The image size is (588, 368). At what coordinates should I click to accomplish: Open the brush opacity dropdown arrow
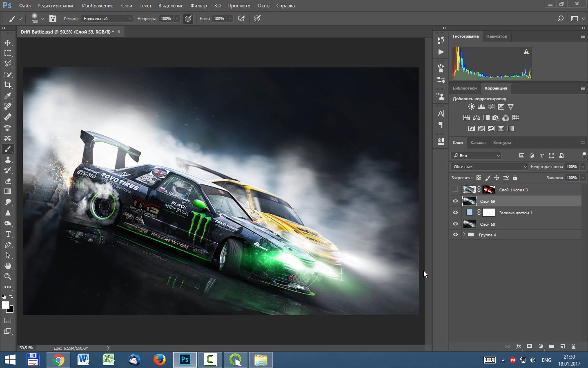point(177,18)
